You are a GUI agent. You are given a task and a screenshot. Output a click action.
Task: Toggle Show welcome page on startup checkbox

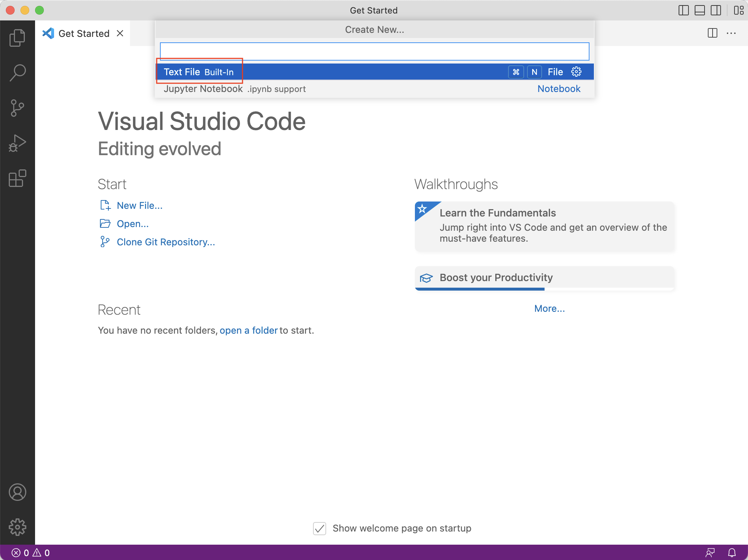tap(320, 528)
